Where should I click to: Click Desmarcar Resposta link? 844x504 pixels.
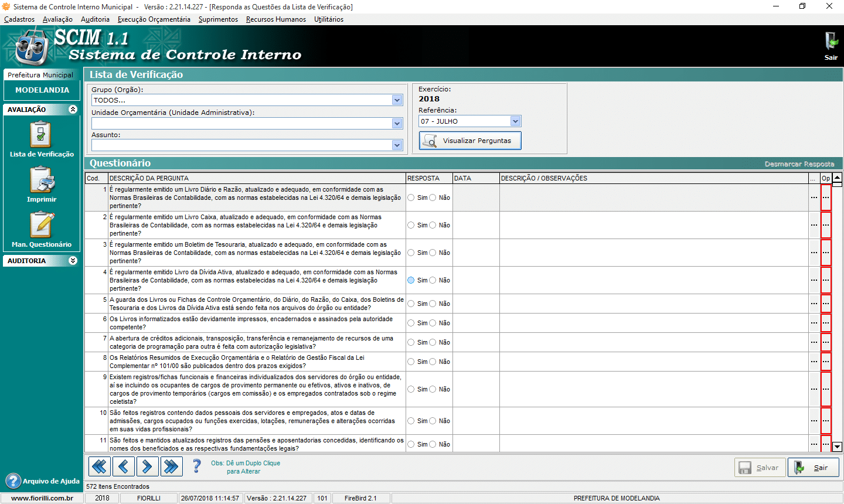tap(799, 164)
